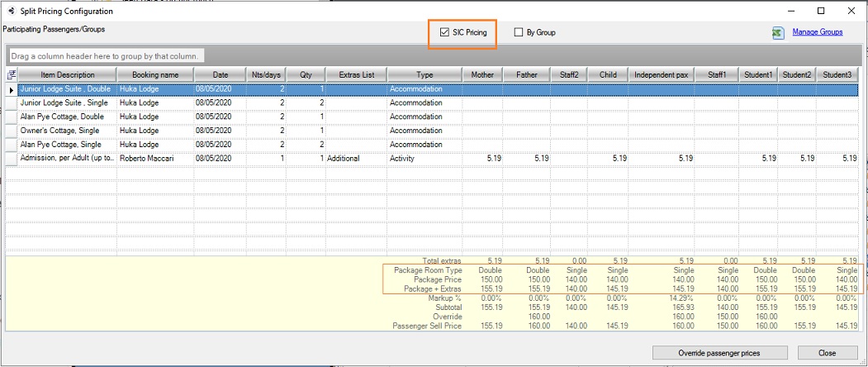Image resolution: width=868 pixels, height=367 pixels.
Task: Enable the By Group checkbox
Action: 519,33
